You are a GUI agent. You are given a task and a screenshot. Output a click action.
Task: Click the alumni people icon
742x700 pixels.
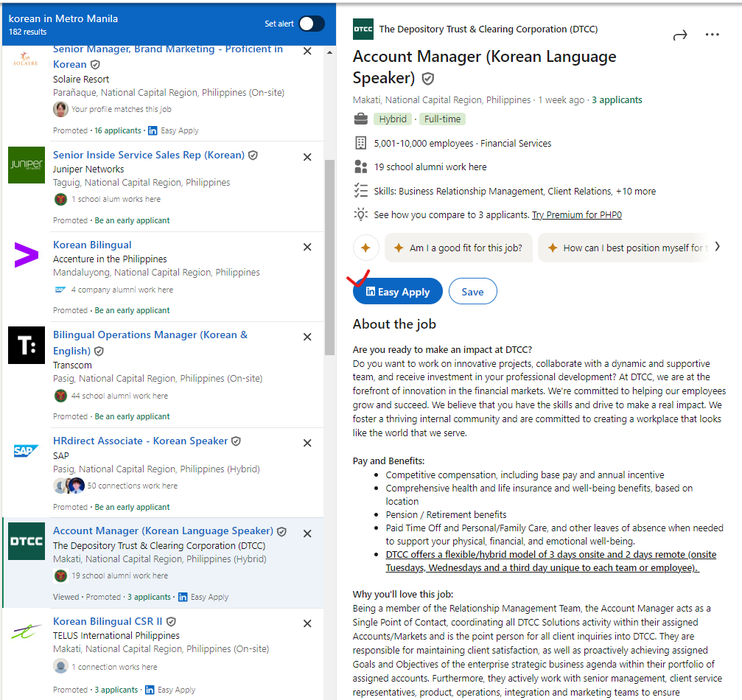360,167
